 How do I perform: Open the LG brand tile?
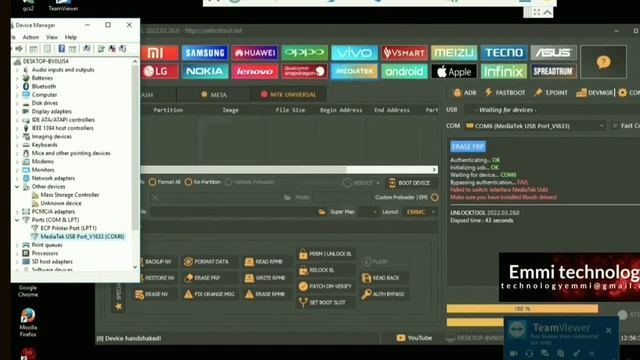160,71
